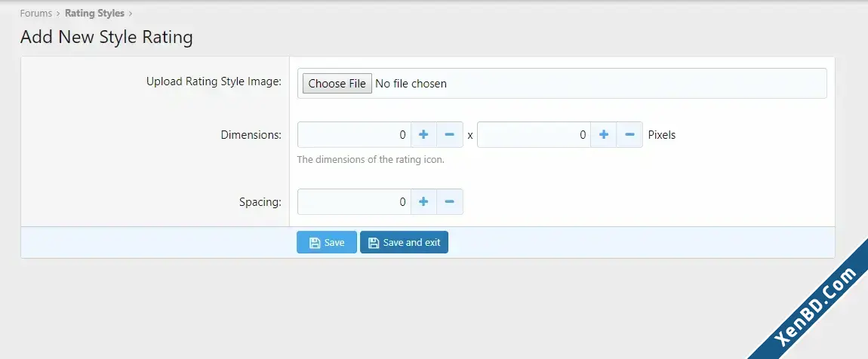This screenshot has width=868, height=359.
Task: Click the Forums breadcrumb link
Action: pyautogui.click(x=36, y=14)
